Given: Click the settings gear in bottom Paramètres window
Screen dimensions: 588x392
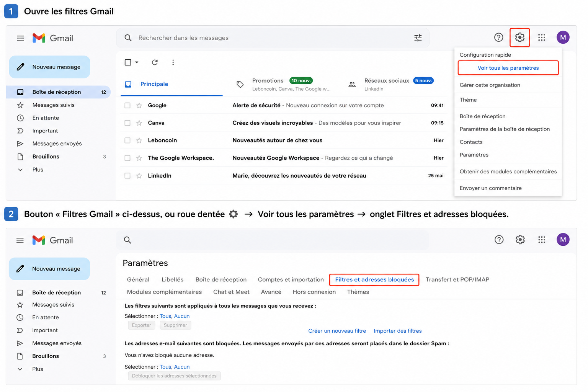Looking at the screenshot, I should coord(520,240).
